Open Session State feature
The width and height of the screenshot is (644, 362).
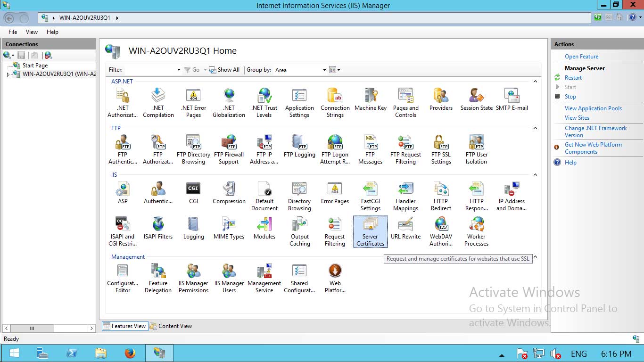477,99
